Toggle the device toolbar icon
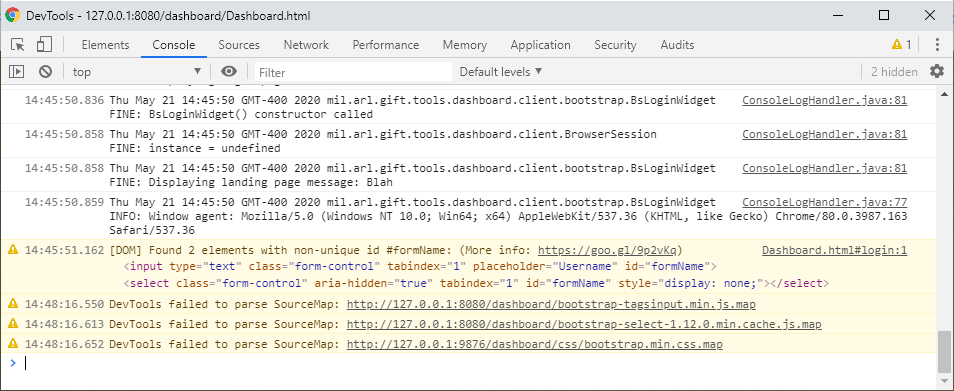Screen dimensions: 954x391 (x=44, y=44)
